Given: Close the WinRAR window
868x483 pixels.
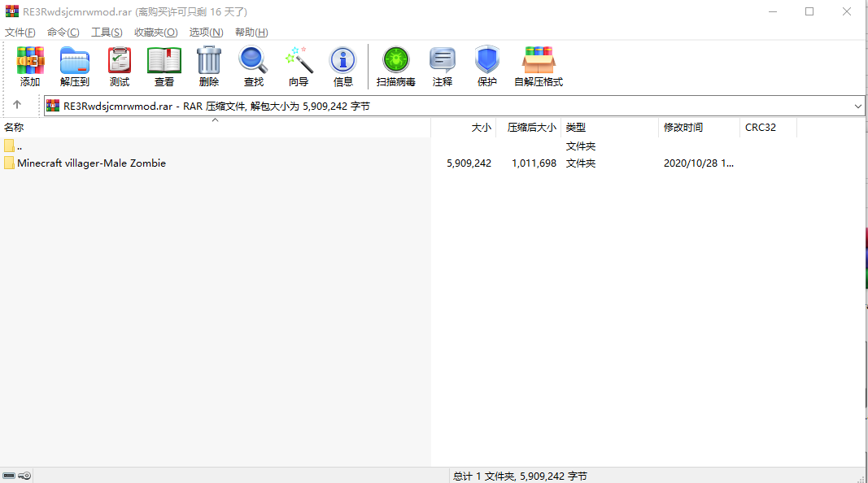Looking at the screenshot, I should 846,11.
